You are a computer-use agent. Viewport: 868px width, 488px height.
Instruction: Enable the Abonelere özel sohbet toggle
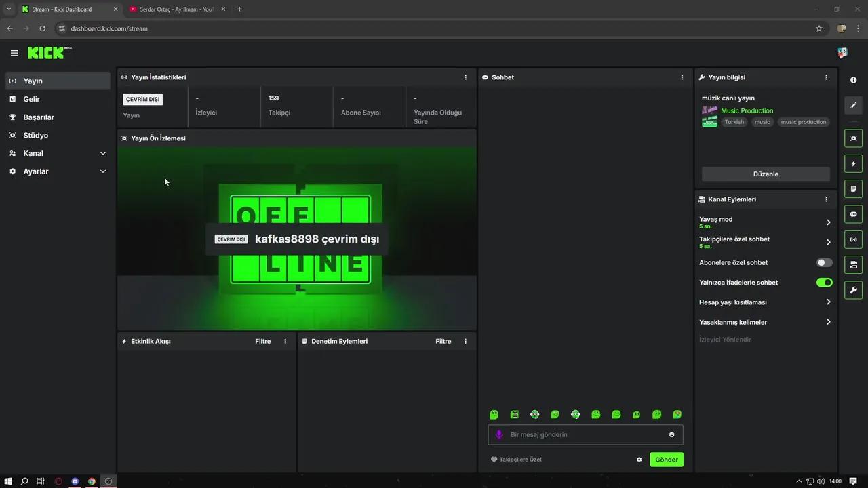click(823, 262)
